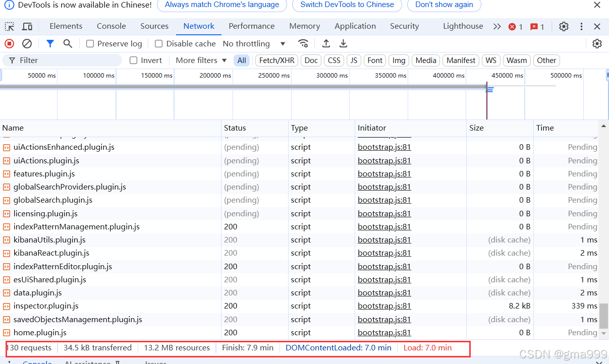609x364 pixels.
Task: Focus the Filter text field
Action: click(62, 60)
